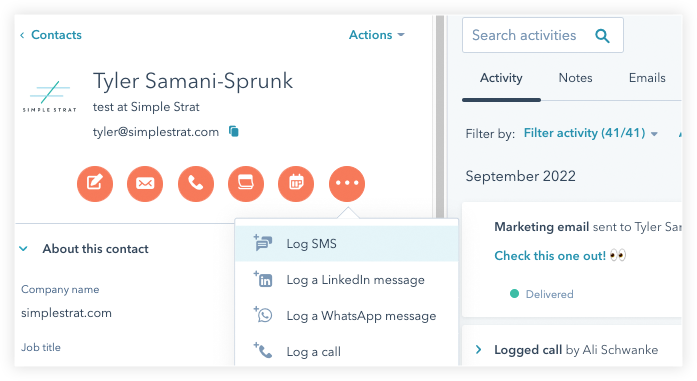
Task: Open the Actions dropdown
Action: point(377,35)
